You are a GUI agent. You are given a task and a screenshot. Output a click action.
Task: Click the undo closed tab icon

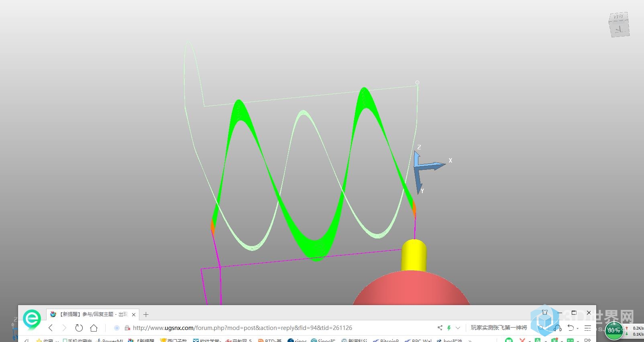(x=571, y=328)
